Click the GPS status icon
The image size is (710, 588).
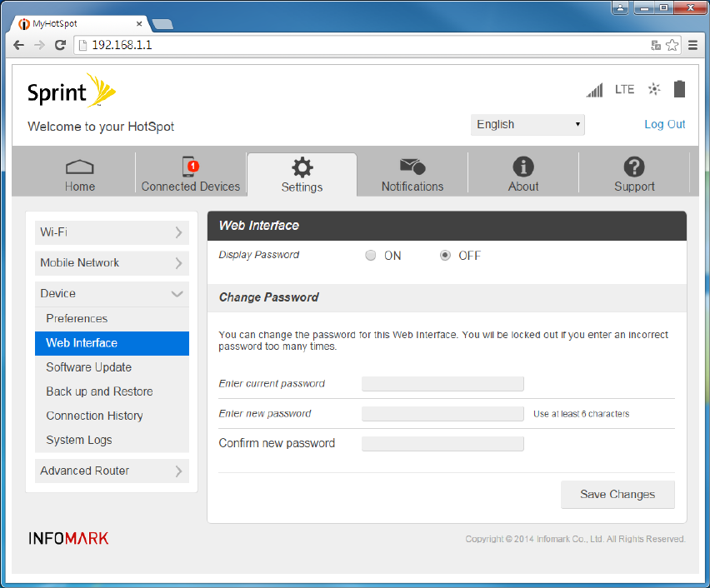click(x=654, y=89)
